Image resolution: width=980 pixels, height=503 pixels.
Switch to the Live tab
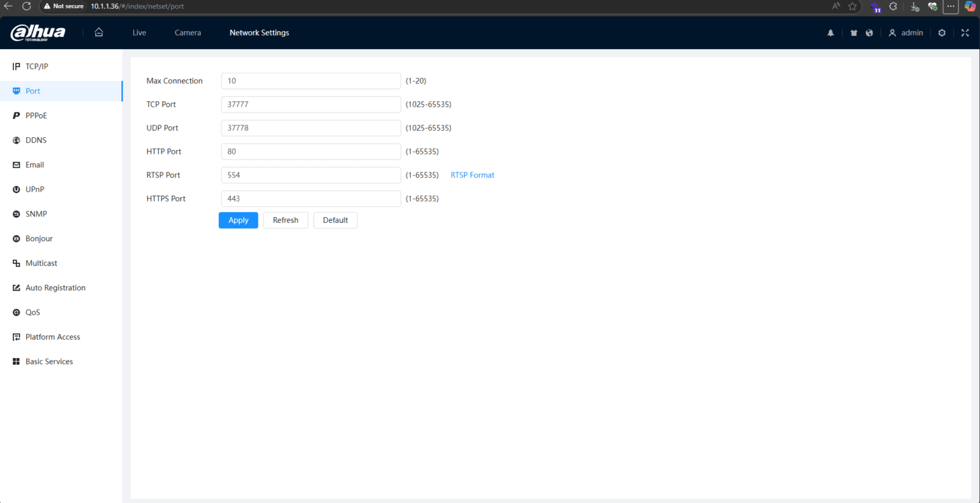pyautogui.click(x=139, y=33)
